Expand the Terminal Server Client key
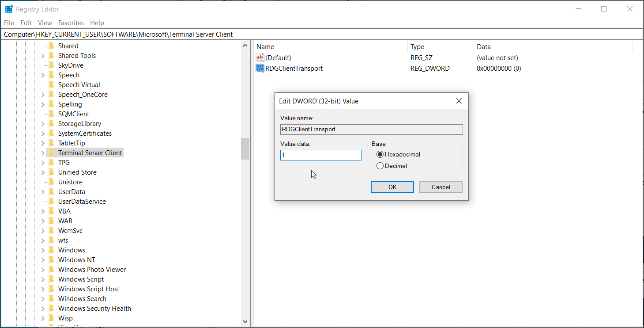Screen dimensions: 644x328 (x=43, y=153)
